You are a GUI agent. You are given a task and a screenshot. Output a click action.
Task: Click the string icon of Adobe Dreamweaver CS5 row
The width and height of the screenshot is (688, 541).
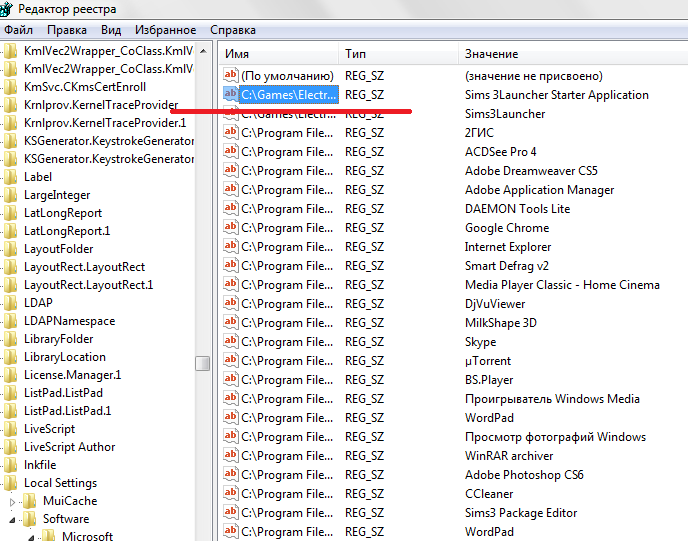click(230, 171)
